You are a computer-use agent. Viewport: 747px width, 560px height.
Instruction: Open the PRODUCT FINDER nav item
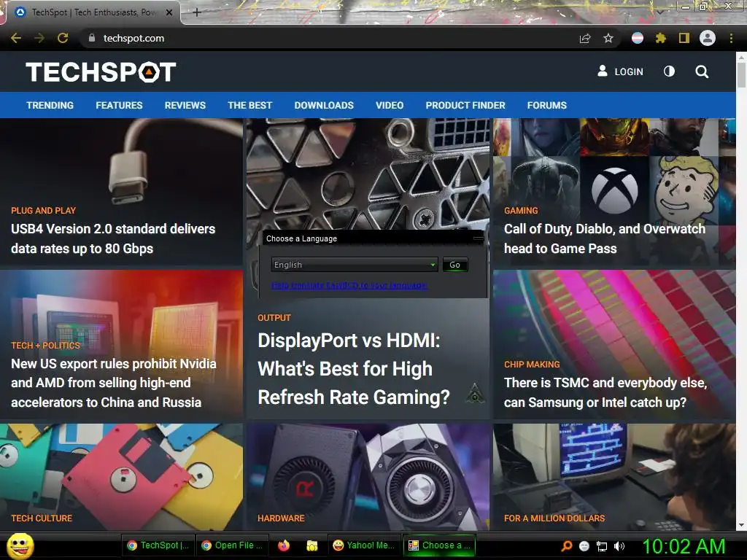(465, 105)
